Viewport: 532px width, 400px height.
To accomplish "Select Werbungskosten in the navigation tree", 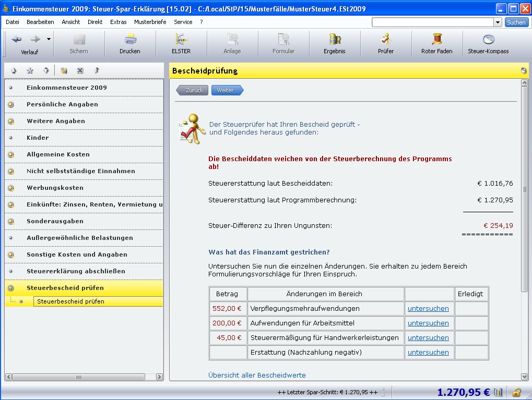I will click(55, 188).
